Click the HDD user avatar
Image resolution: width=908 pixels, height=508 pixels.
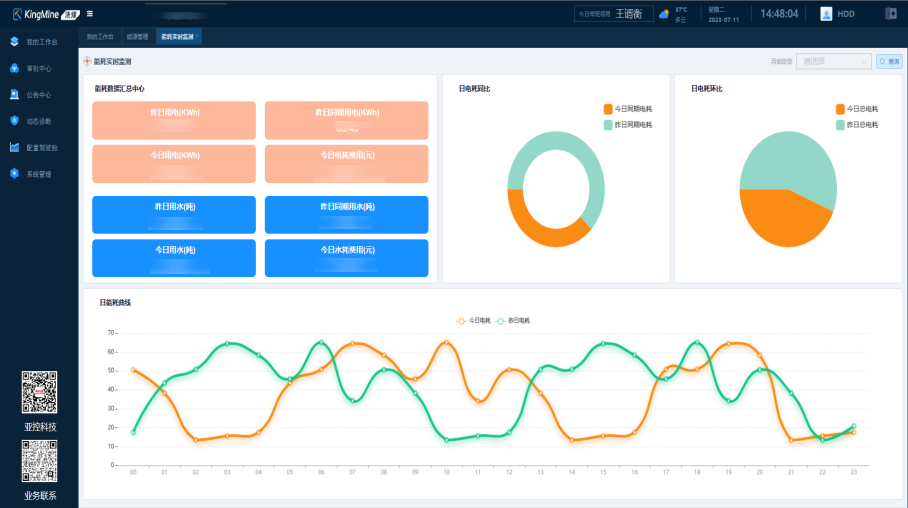(x=826, y=14)
